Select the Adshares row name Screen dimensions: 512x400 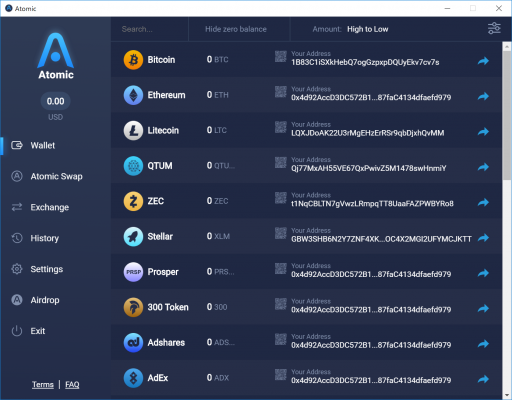(166, 342)
